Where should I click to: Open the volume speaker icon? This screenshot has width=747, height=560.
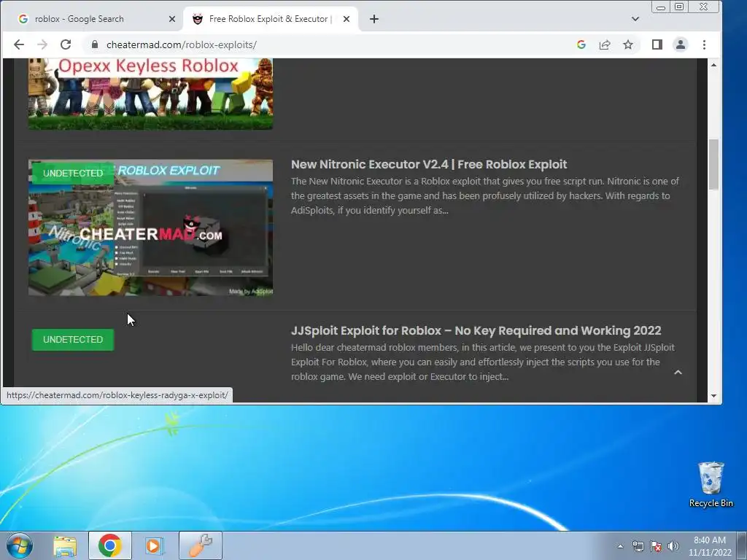[673, 546]
